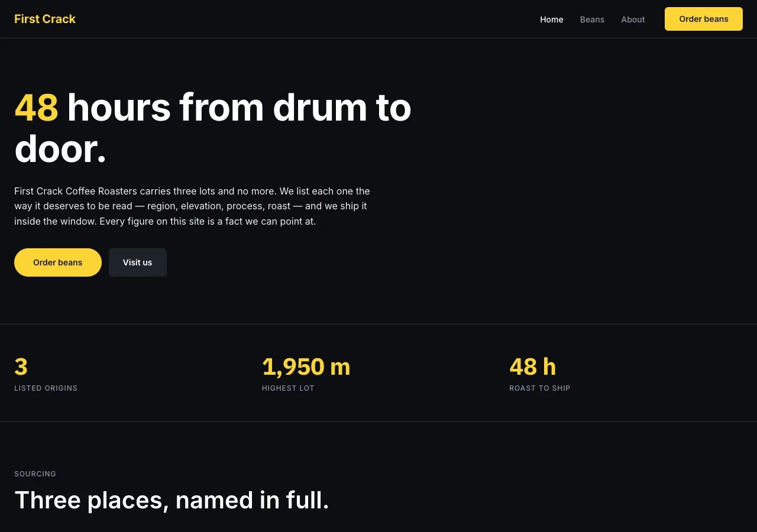
Task: Click the First Crack Coffee Roasters intro paragraph
Action: (x=192, y=206)
